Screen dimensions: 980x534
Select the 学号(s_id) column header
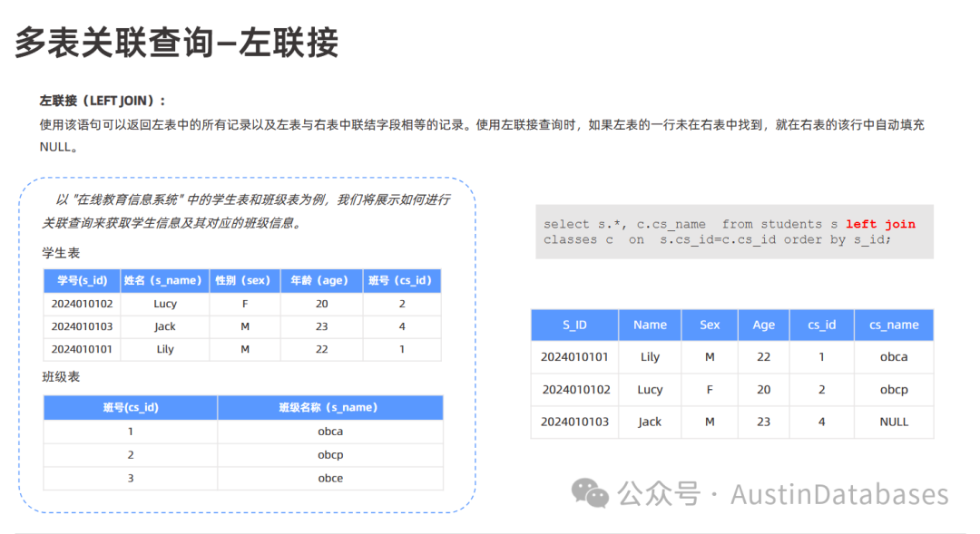click(82, 280)
